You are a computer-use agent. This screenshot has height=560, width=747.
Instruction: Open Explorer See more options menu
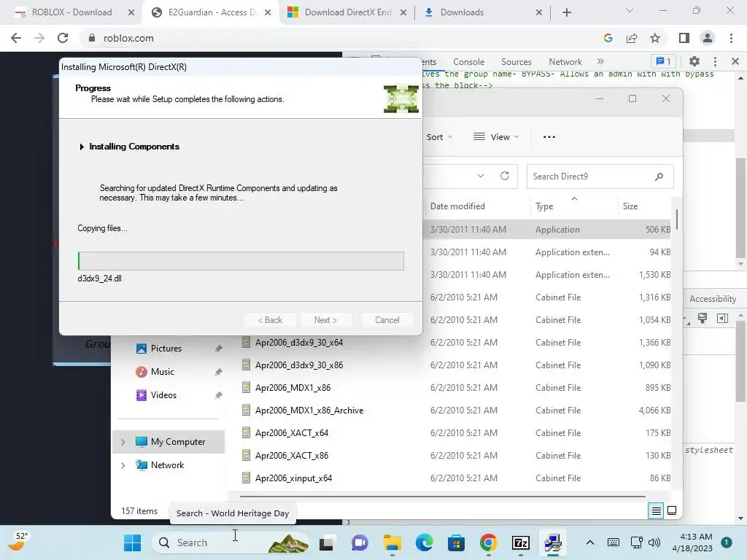tap(549, 137)
